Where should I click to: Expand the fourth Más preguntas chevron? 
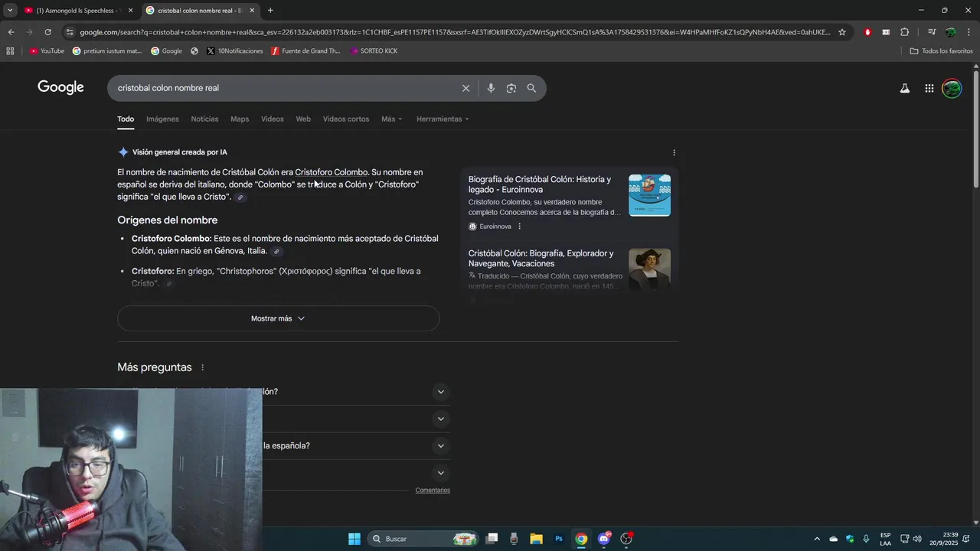[x=440, y=473]
